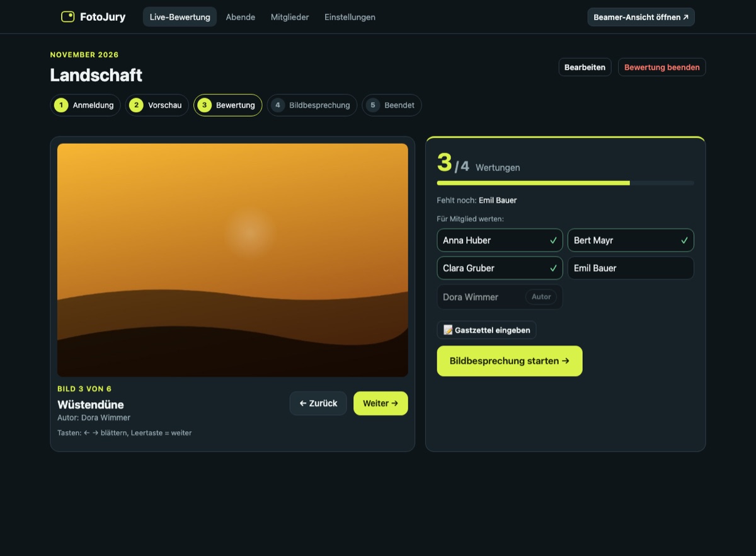Viewport: 756px width, 556px height.
Task: Select step 1 Anmeldung
Action: 85,105
